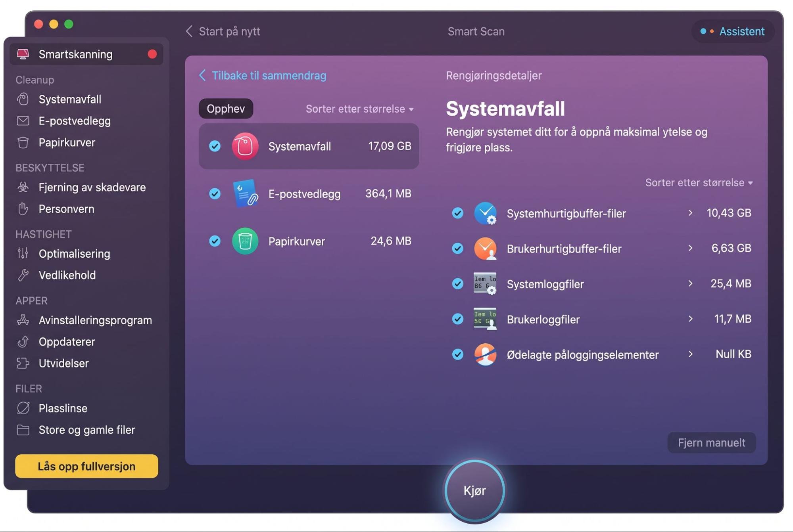Click the Plasslinse lens icon

[23, 408]
